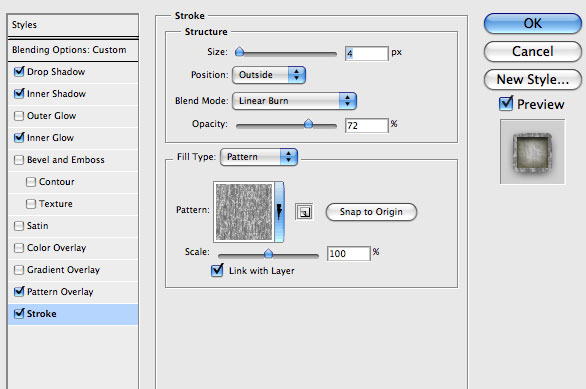Click the stroke pattern swatch
The height and width of the screenshot is (389, 586).
coord(244,212)
